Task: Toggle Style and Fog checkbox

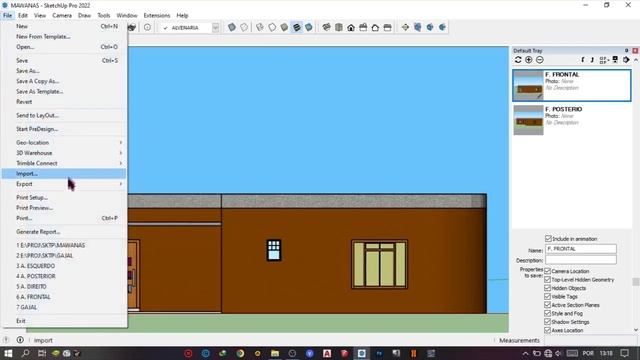Action: (x=548, y=313)
